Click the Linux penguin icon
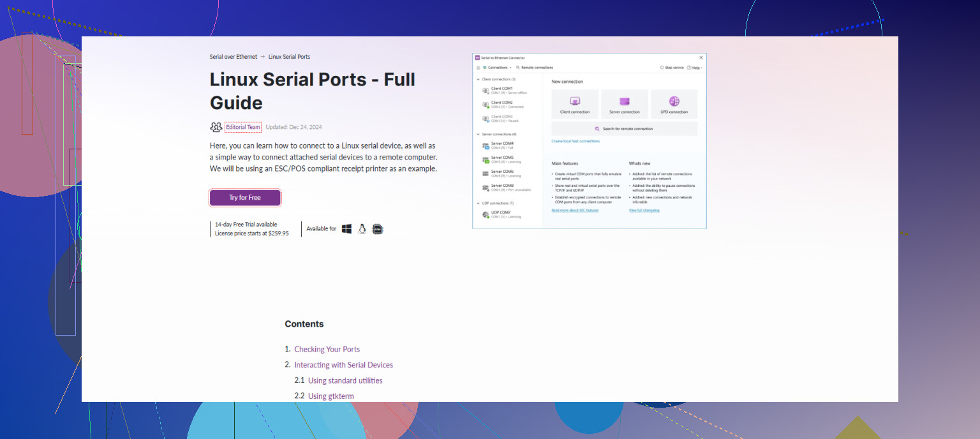This screenshot has width=980, height=439. click(x=362, y=229)
